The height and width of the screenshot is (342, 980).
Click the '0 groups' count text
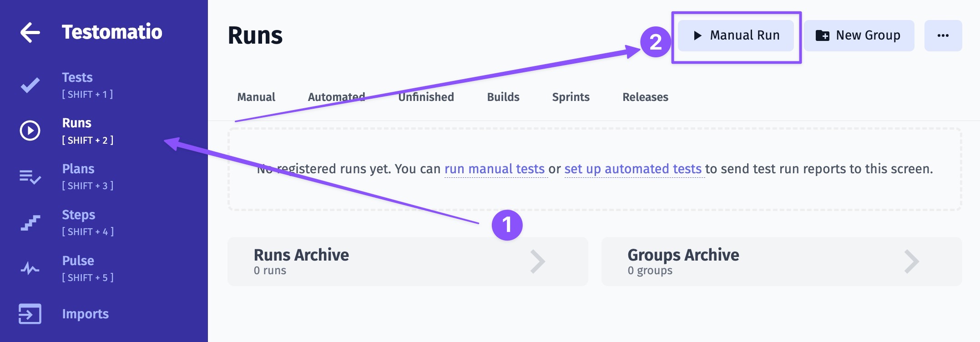click(650, 271)
